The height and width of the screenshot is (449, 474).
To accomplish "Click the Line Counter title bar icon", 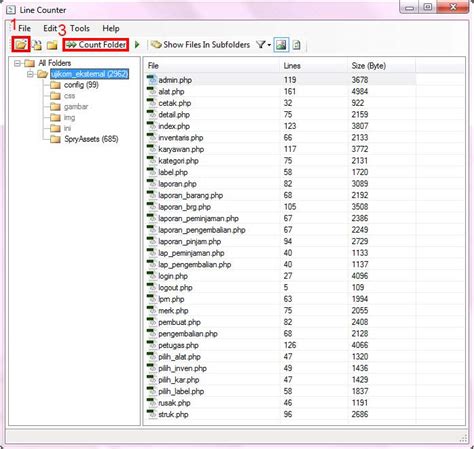I will coord(11,10).
